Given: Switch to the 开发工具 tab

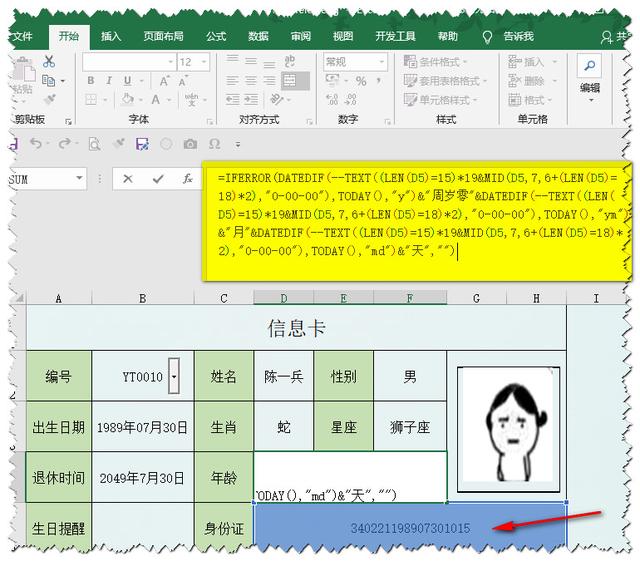Looking at the screenshot, I should (396, 36).
